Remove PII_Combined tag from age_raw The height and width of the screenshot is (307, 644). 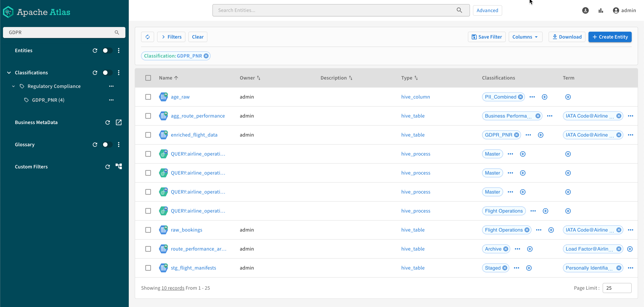pyautogui.click(x=520, y=97)
